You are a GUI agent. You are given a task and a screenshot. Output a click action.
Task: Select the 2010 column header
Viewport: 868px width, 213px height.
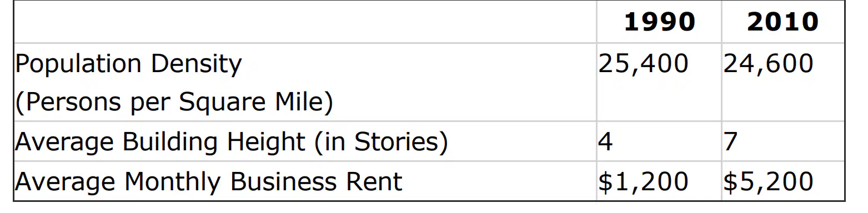[x=782, y=22]
